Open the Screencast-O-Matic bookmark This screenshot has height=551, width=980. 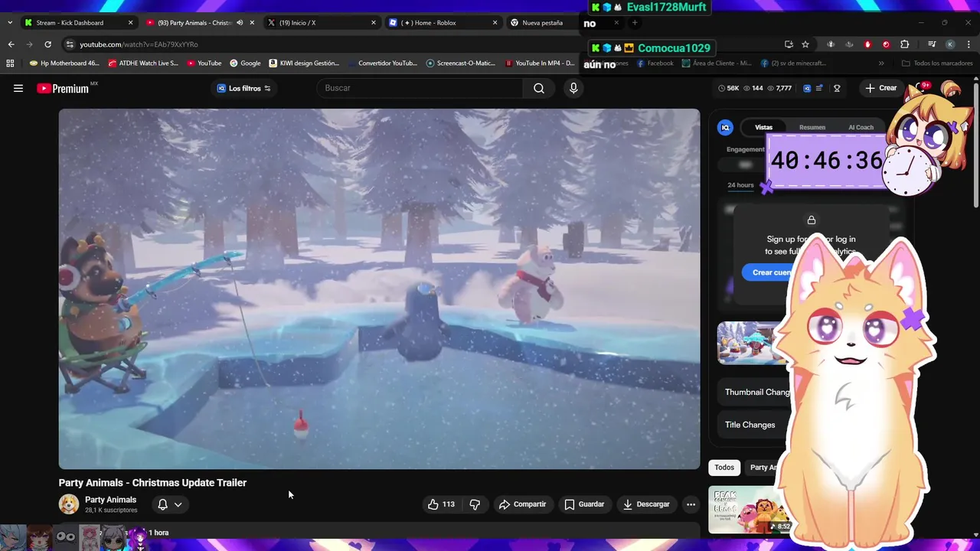461,64
